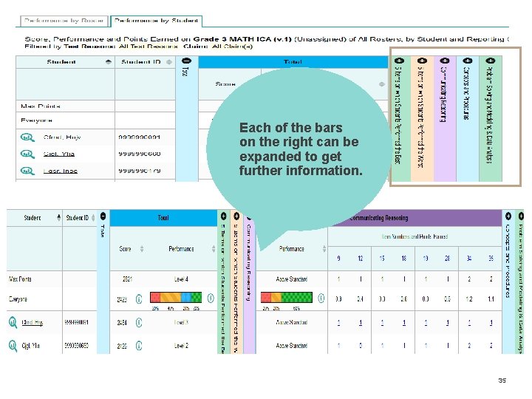Click Level 3 performance cell
The width and height of the screenshot is (532, 399).
coord(181,322)
